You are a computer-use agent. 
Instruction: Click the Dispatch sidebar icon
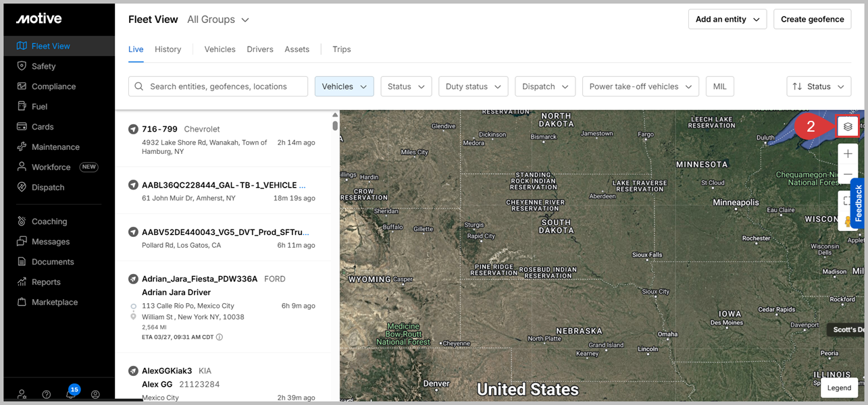tap(22, 187)
